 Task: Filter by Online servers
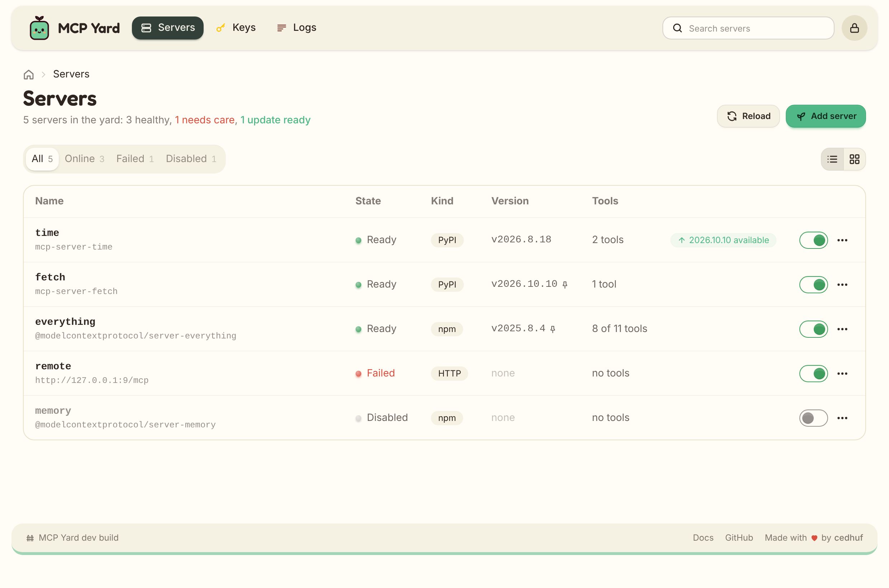tap(84, 159)
